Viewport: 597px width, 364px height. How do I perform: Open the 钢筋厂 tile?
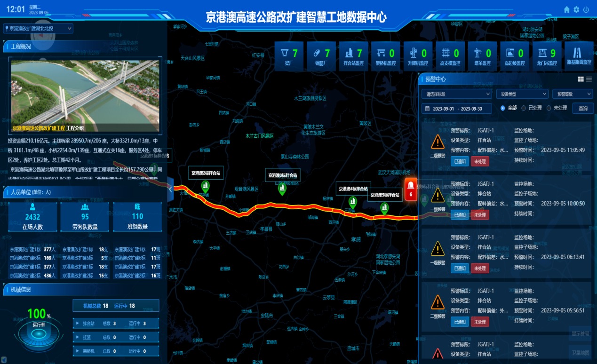[322, 56]
